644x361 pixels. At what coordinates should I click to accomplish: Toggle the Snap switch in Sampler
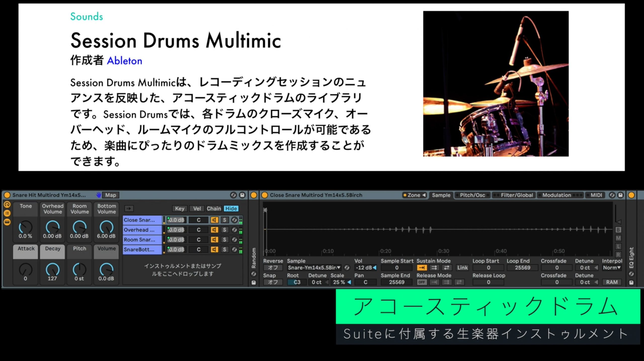(x=273, y=282)
